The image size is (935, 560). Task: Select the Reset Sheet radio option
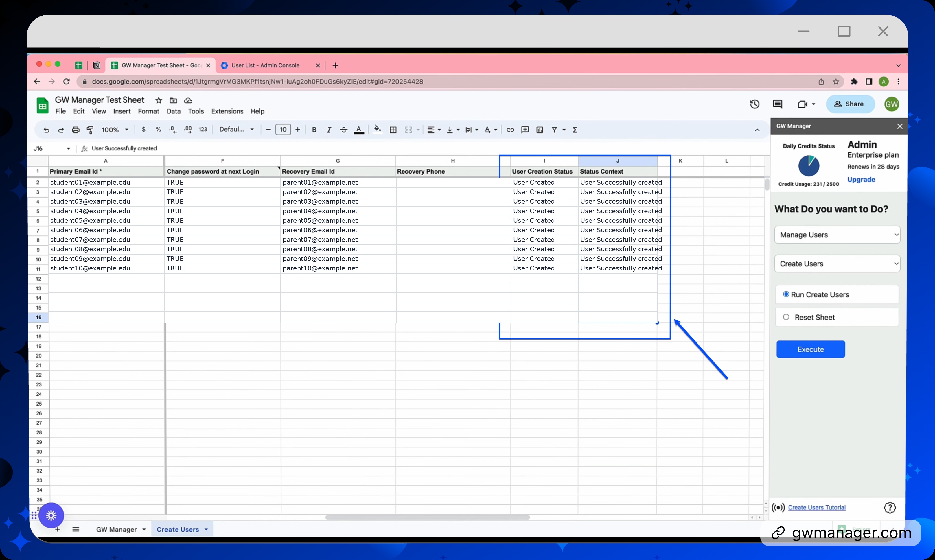pyautogui.click(x=786, y=317)
